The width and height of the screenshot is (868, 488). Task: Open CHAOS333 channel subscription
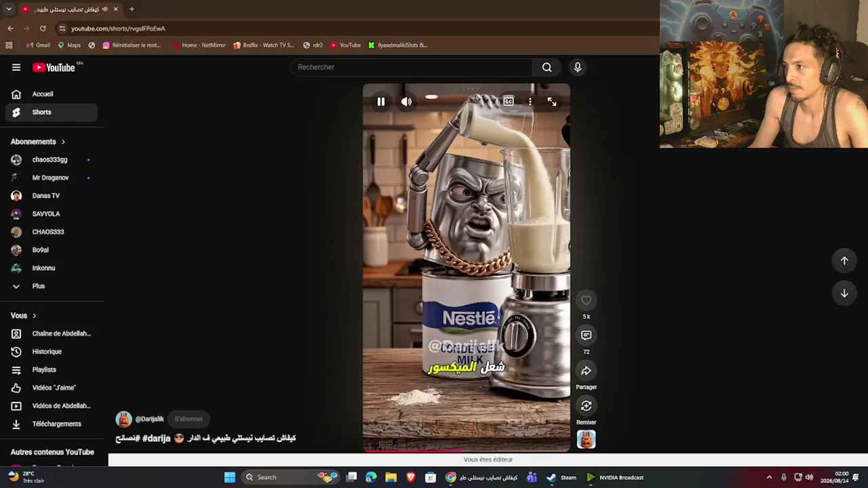tap(52, 232)
